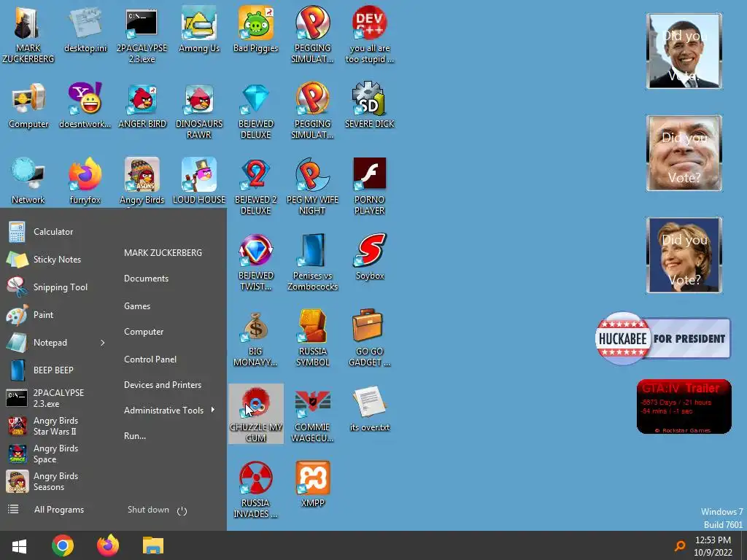747x560 pixels.
Task: Open Devices and Printers
Action: pyautogui.click(x=163, y=385)
